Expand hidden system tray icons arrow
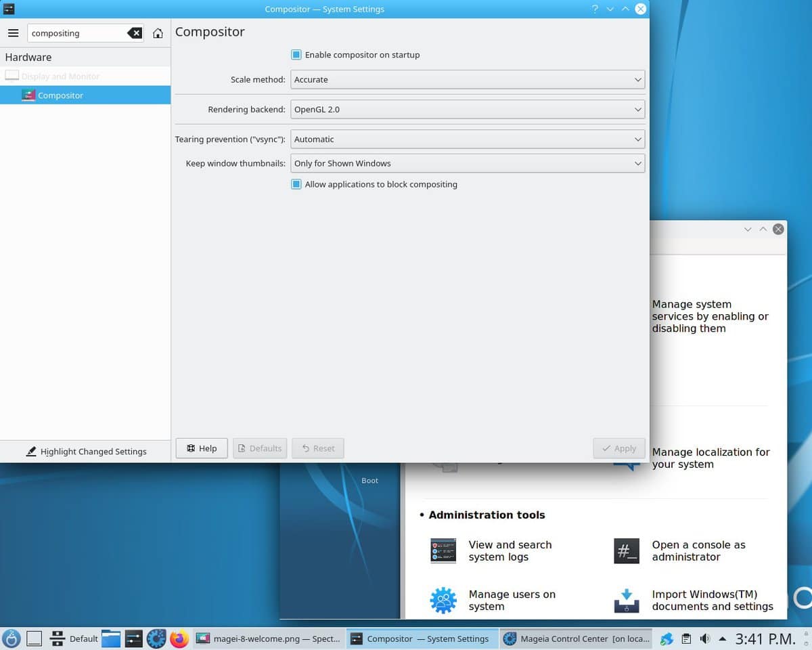 pos(723,638)
